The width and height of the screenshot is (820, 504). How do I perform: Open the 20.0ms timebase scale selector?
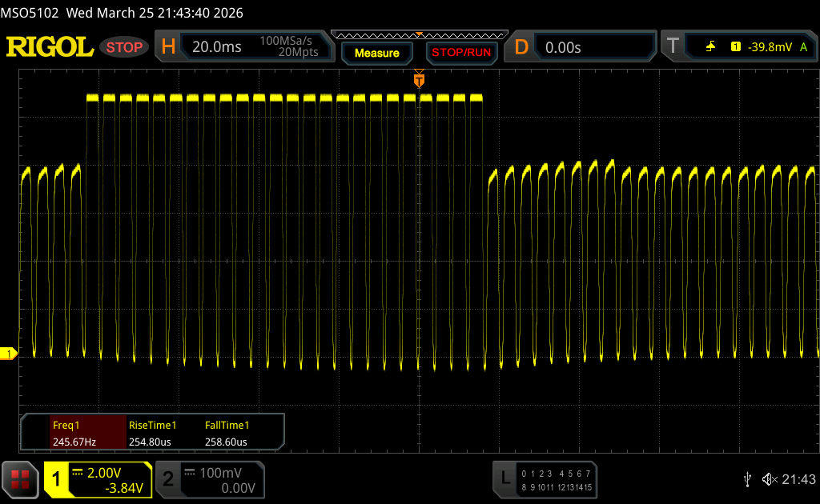(x=217, y=47)
